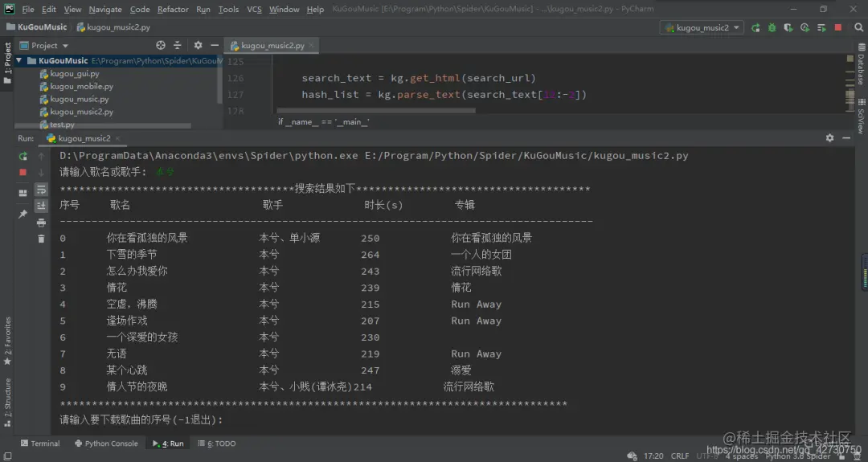
Task: Hide the Run tool window
Action: pos(846,137)
